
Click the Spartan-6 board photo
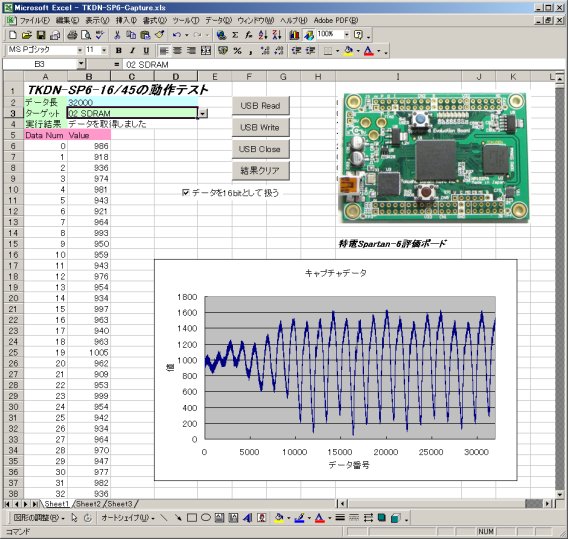click(x=434, y=156)
